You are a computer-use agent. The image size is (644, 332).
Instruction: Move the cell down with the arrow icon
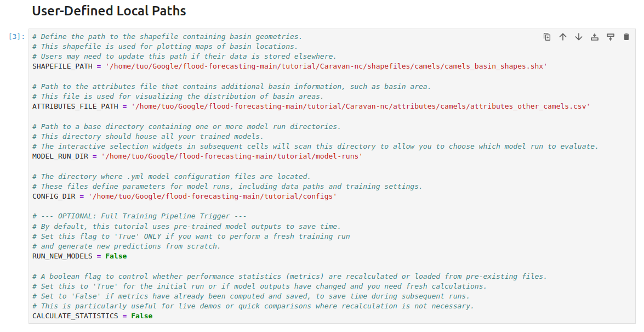point(579,37)
